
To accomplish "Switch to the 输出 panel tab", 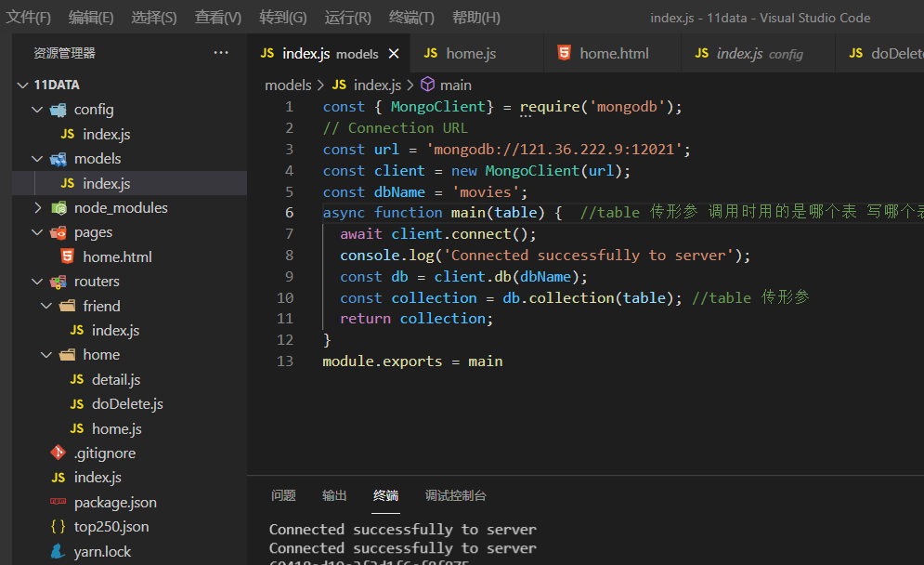I will [334, 495].
